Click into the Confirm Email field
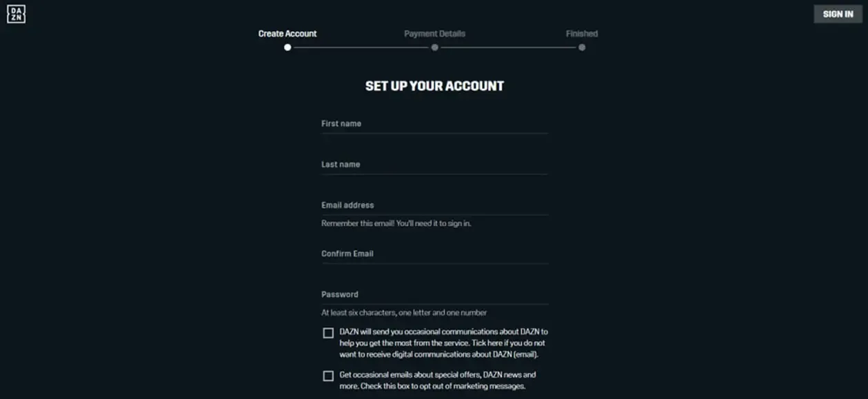868x399 pixels. point(434,254)
